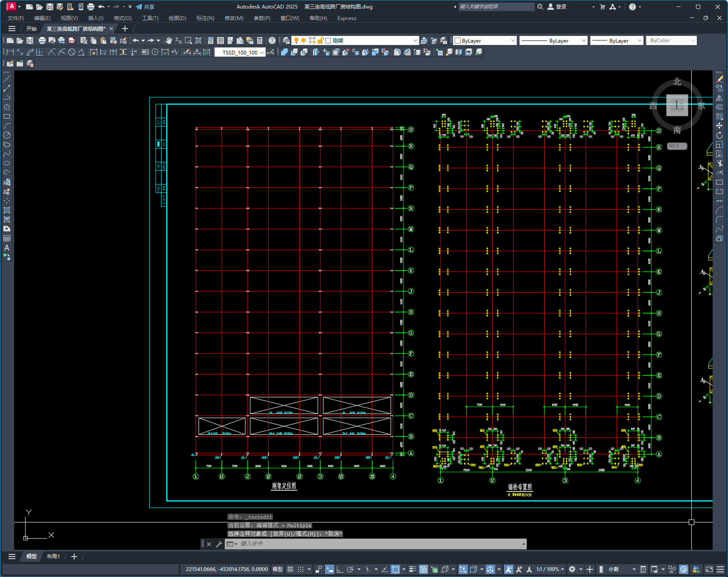Click the ViewCube 上 top face
Viewport: 728px width, 577px height.
pyautogui.click(x=677, y=105)
